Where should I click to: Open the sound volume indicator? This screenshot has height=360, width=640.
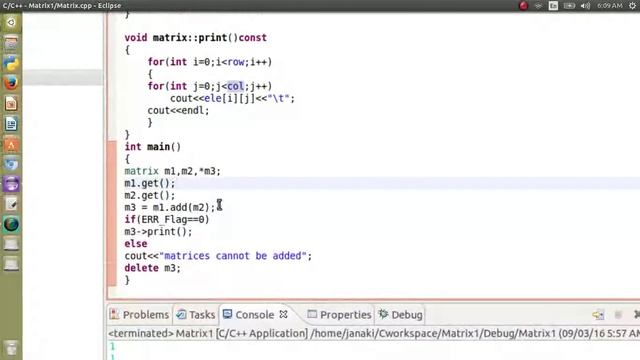(585, 6)
